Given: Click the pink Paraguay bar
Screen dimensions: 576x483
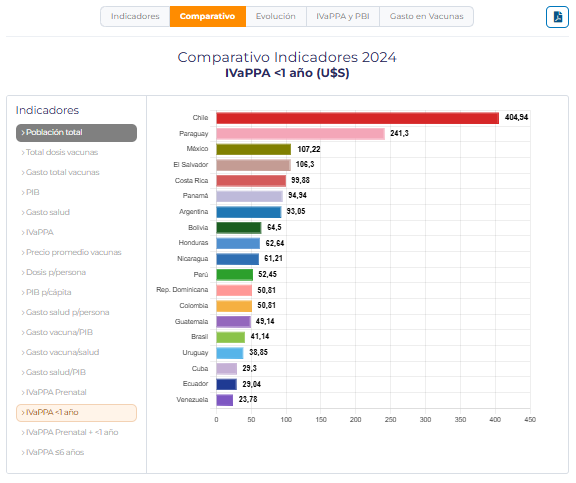Looking at the screenshot, I should (x=300, y=134).
